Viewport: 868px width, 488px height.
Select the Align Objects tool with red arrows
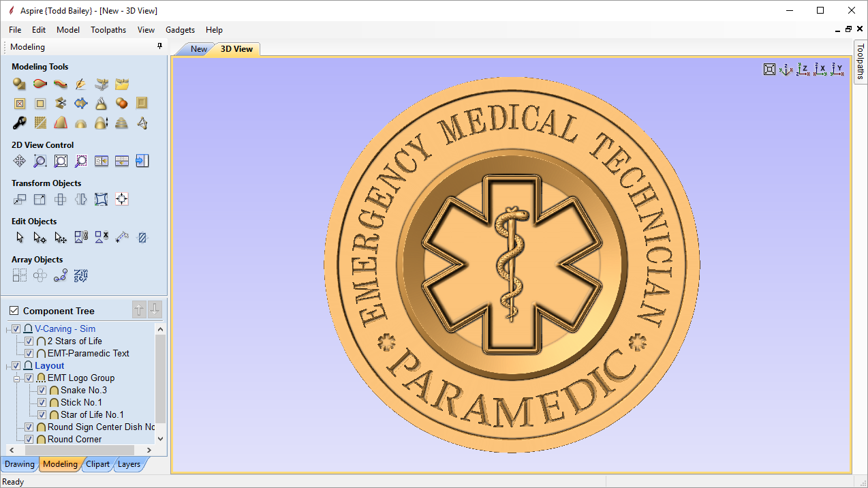point(122,200)
